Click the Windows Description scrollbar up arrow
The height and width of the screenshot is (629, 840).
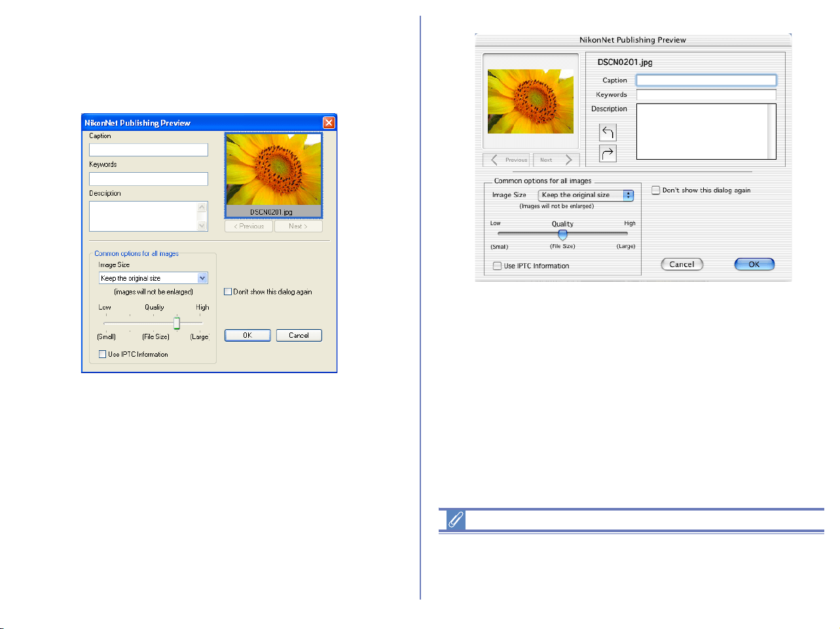202,207
